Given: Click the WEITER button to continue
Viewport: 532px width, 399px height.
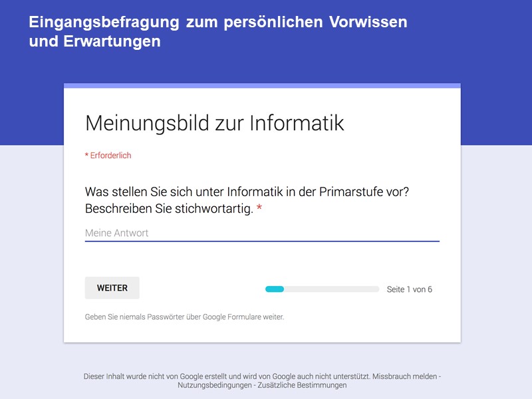Looking at the screenshot, I should point(111,288).
